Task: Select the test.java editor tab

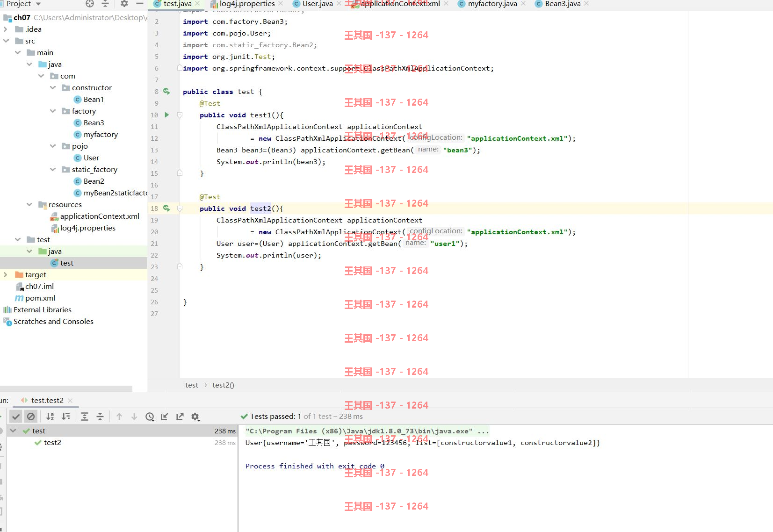Action: (x=177, y=4)
